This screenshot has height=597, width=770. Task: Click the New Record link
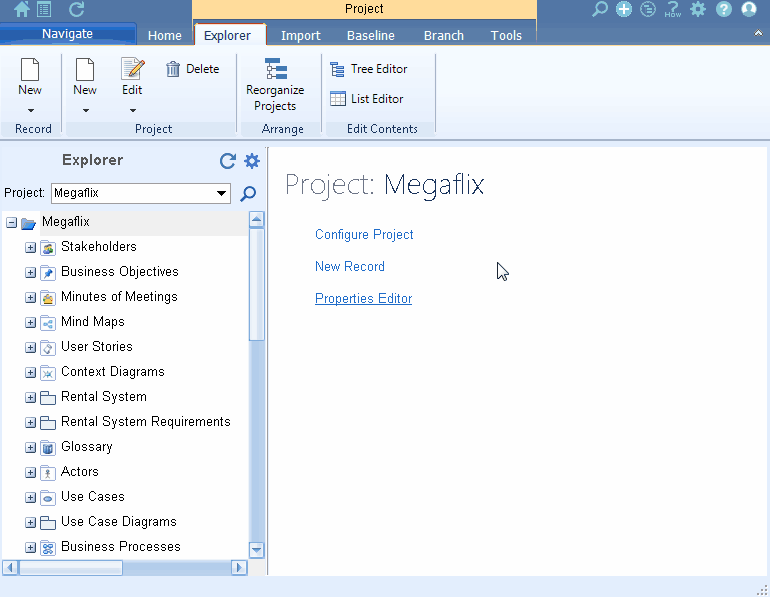(x=350, y=267)
